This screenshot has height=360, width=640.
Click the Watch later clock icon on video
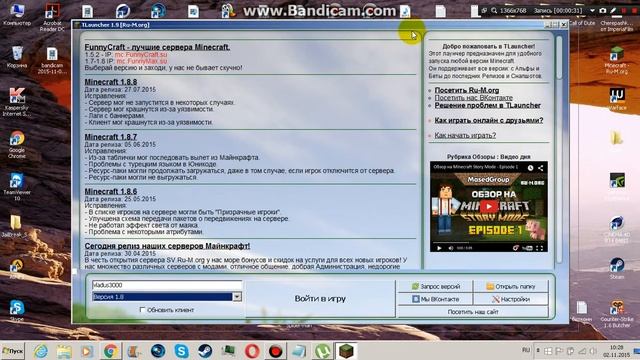(530, 168)
